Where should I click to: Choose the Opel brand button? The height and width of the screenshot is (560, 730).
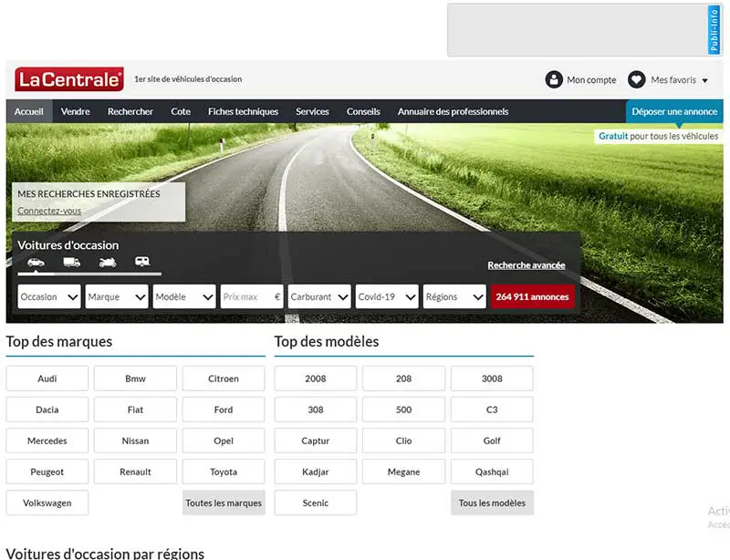(x=224, y=441)
